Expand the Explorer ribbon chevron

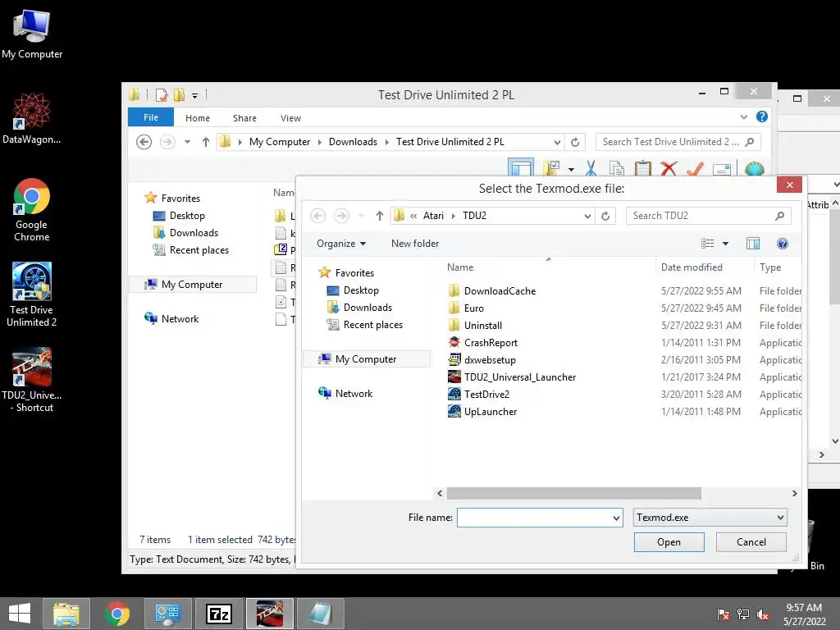point(743,116)
